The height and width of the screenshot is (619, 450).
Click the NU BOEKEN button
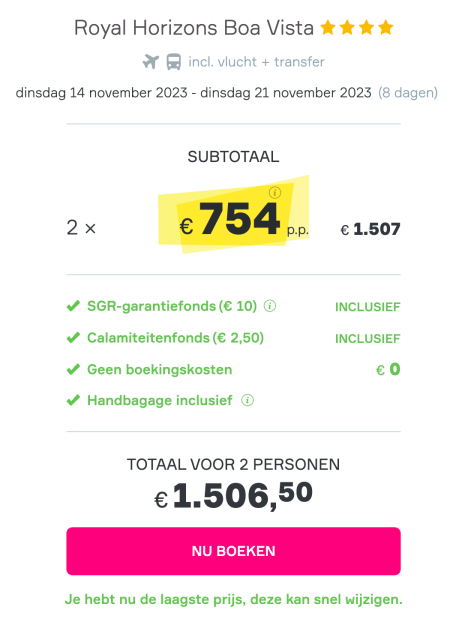pos(233,551)
